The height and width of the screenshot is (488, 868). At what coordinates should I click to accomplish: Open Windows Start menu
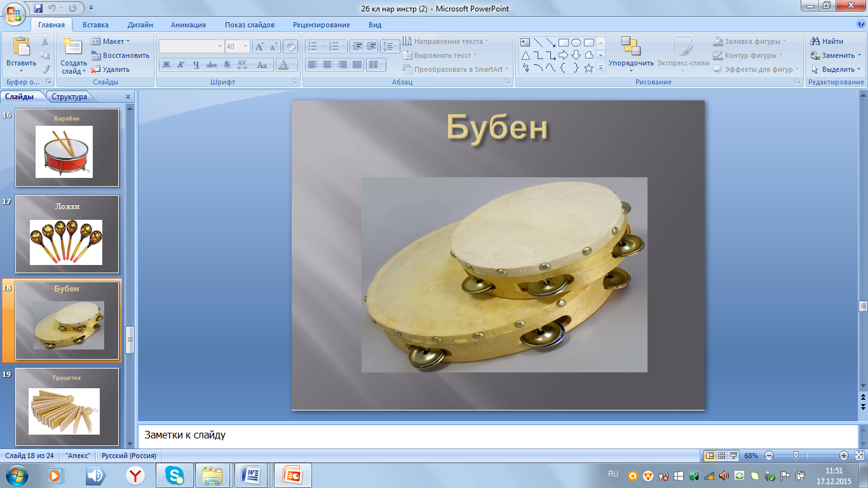17,475
